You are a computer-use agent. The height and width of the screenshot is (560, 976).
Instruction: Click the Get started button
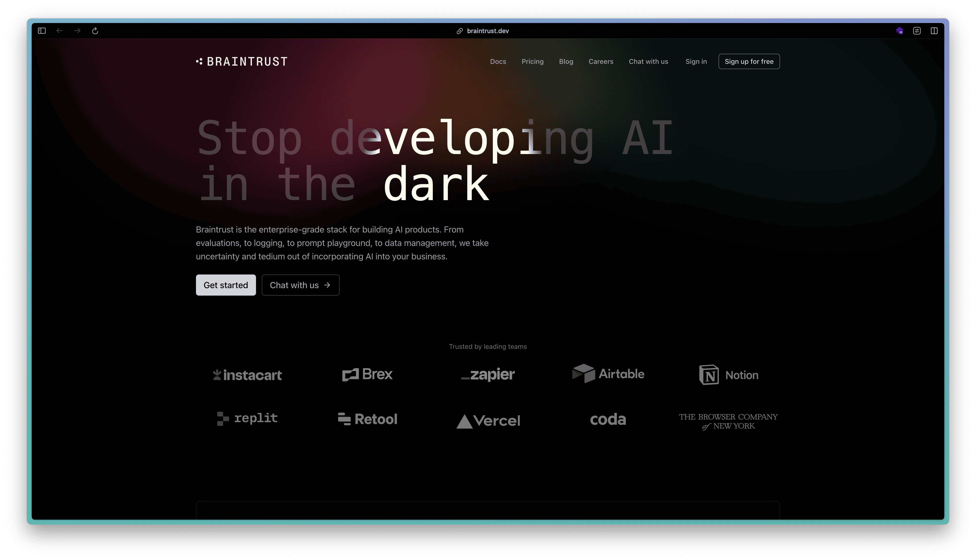(226, 285)
